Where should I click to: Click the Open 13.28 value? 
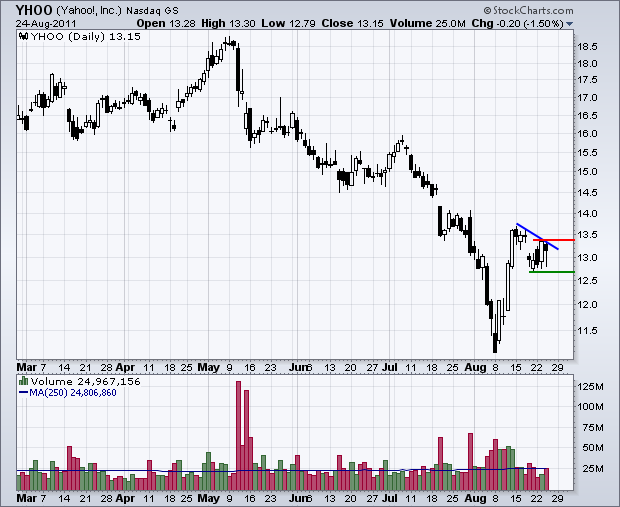(166, 23)
